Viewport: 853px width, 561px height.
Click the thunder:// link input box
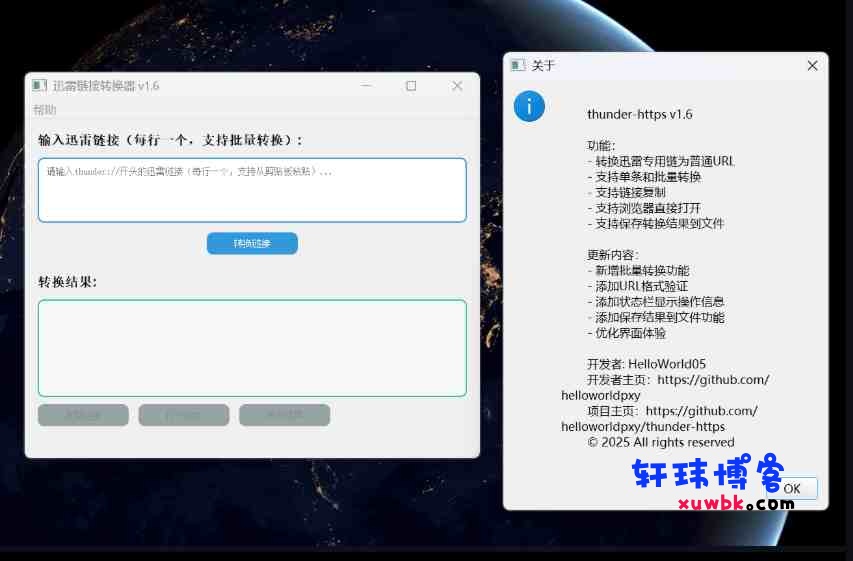(252, 190)
